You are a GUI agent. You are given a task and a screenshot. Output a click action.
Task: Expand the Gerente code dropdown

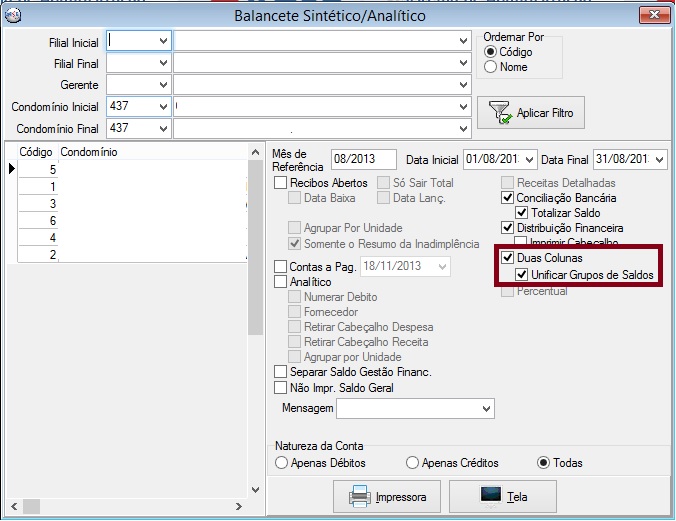(163, 84)
